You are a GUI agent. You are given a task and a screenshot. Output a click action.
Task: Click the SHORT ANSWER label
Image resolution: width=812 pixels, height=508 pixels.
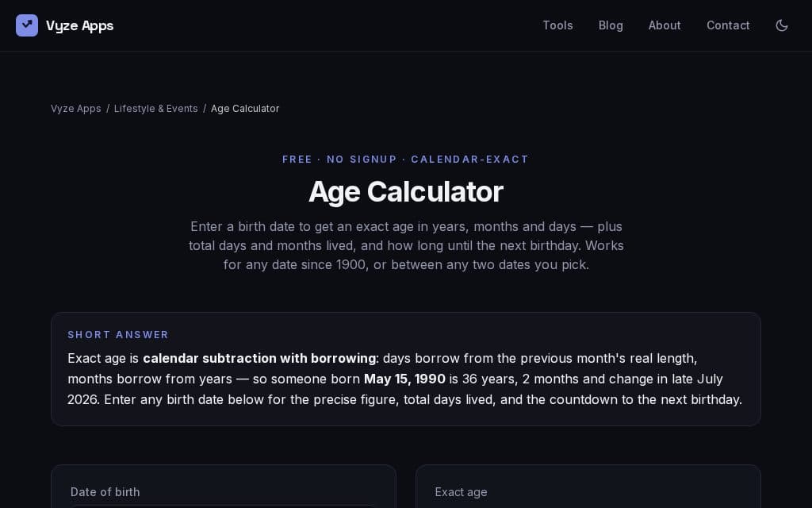[118, 335]
